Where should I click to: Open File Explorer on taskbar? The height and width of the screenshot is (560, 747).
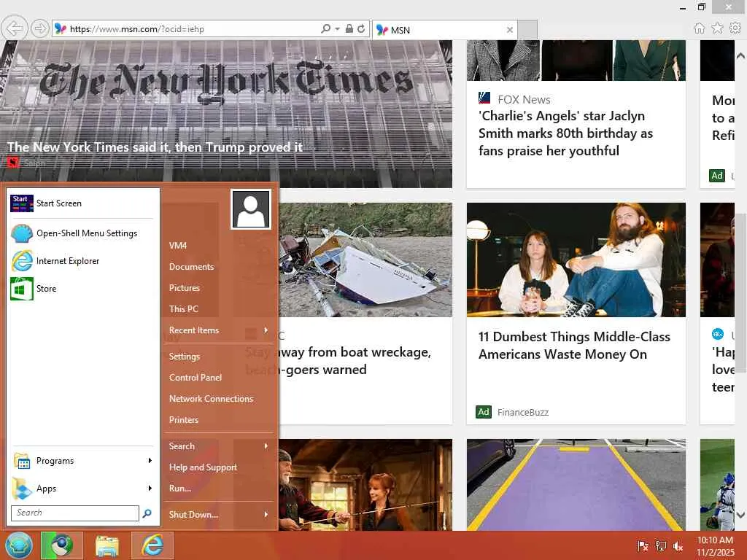(107, 545)
